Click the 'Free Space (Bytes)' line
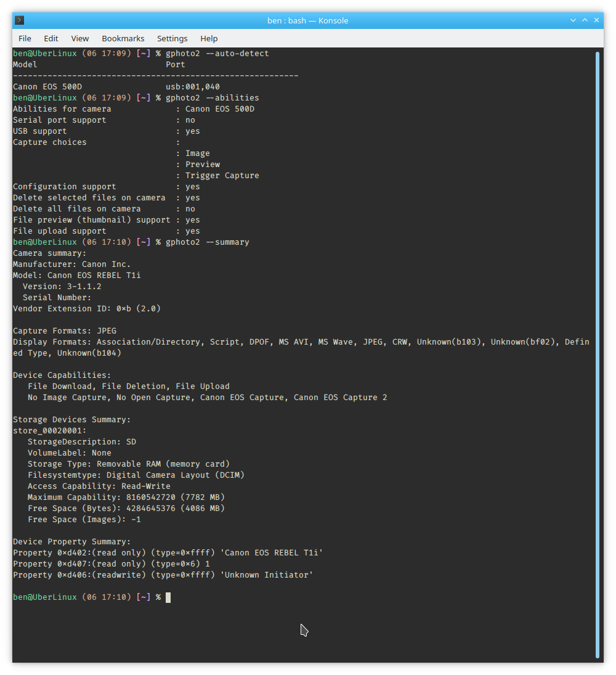This screenshot has height=675, width=616. coord(126,509)
